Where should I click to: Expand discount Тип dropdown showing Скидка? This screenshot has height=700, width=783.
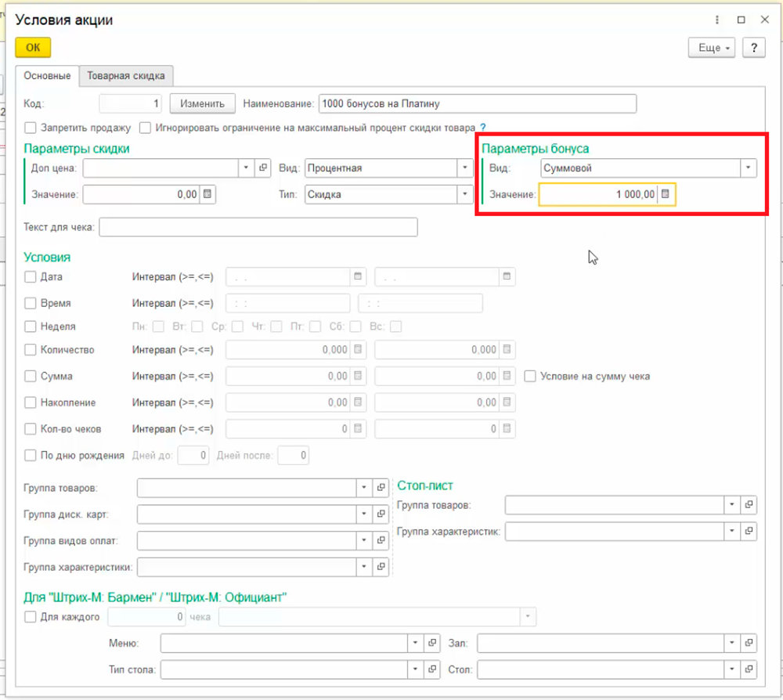(465, 194)
